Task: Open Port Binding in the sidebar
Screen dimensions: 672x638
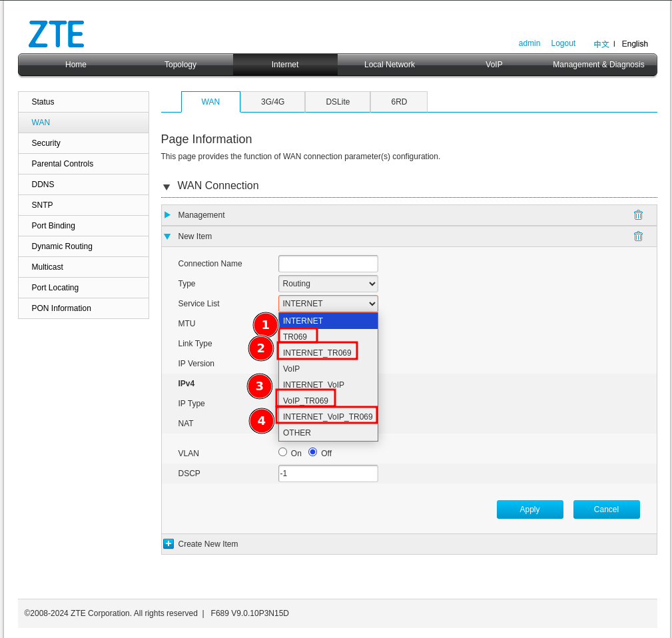Action: pyautogui.click(x=53, y=226)
